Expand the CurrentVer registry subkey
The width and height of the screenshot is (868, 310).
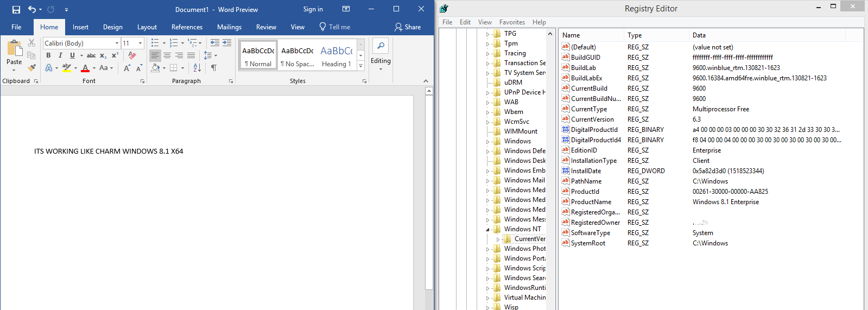click(x=498, y=239)
